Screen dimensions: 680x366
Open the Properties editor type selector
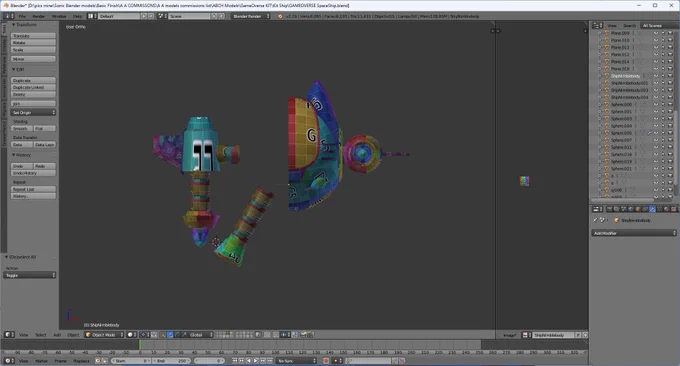pos(598,209)
